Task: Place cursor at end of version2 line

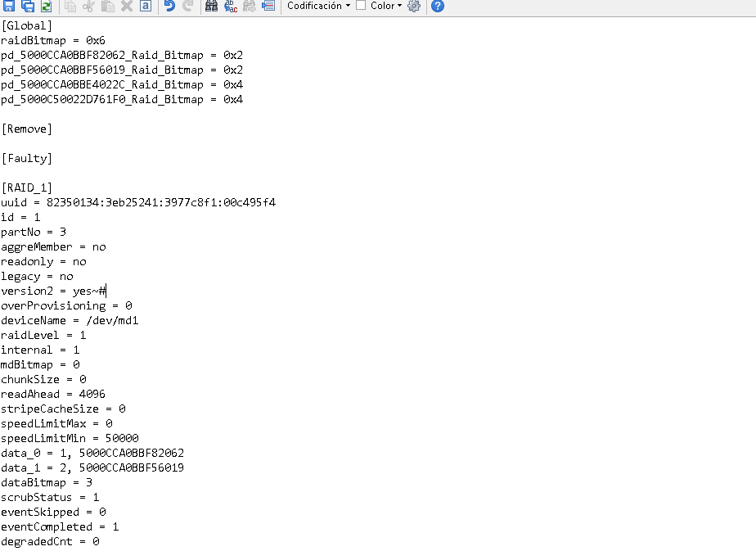Action: pyautogui.click(x=106, y=291)
